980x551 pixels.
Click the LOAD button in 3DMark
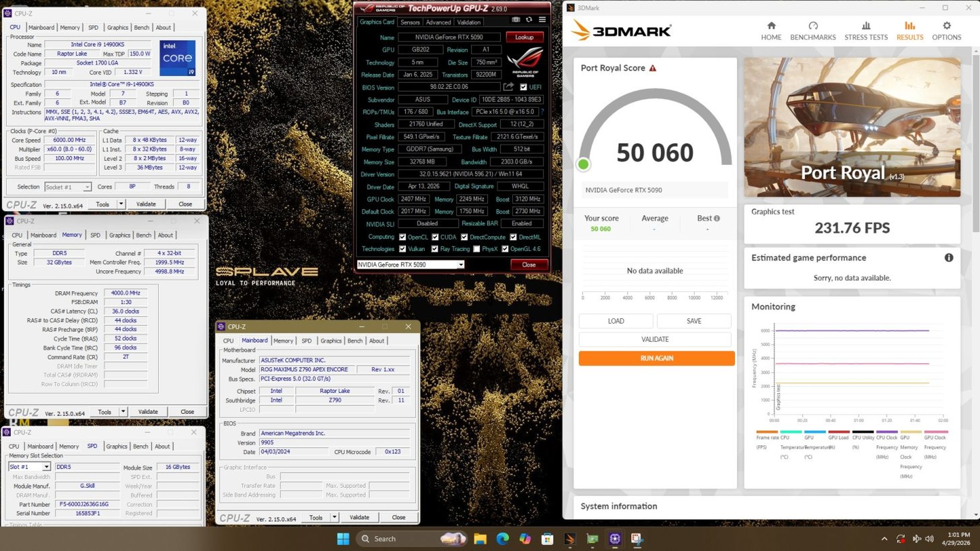(616, 321)
